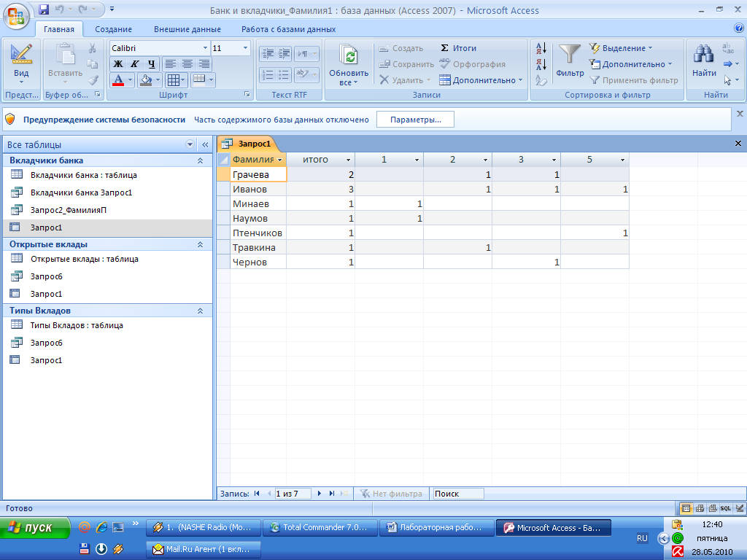Collapse the navigation pane with chevrons
The image size is (747, 560).
pyautogui.click(x=205, y=144)
